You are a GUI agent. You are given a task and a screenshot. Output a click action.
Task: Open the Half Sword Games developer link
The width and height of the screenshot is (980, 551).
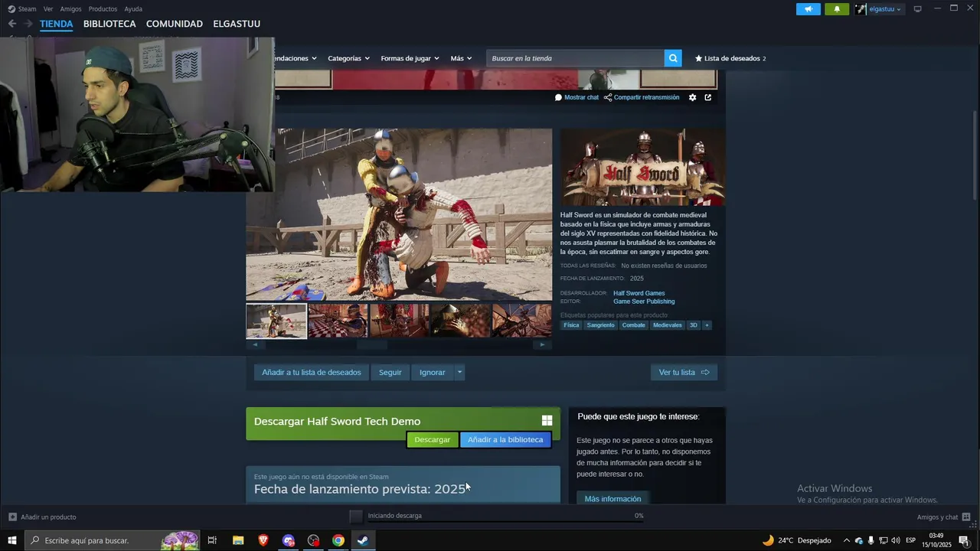coord(639,293)
